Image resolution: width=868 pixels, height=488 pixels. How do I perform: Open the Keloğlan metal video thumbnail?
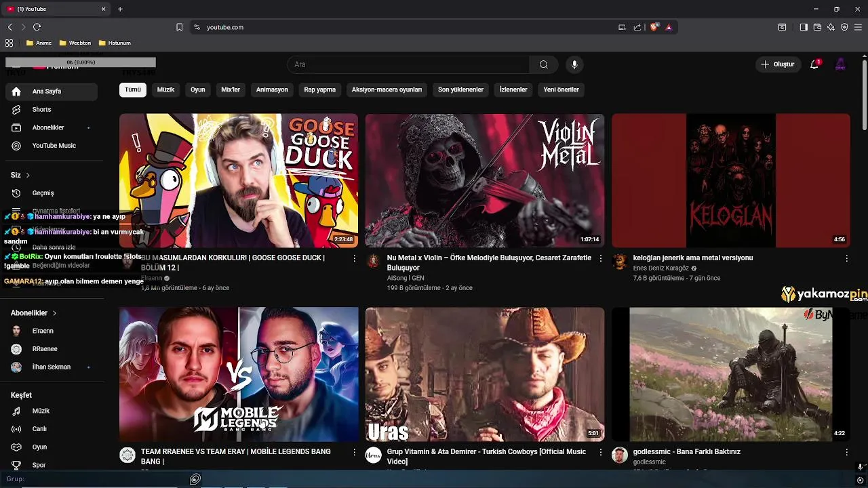(730, 180)
